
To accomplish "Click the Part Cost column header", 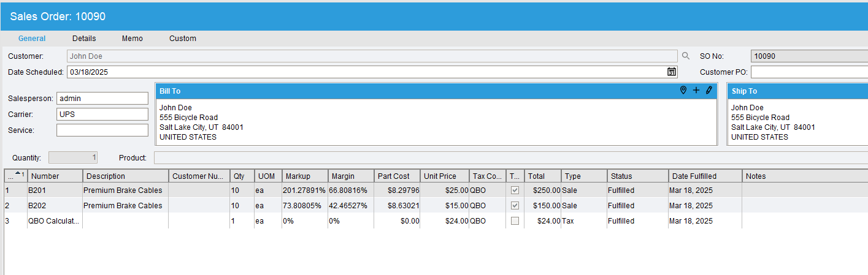I will (x=397, y=176).
